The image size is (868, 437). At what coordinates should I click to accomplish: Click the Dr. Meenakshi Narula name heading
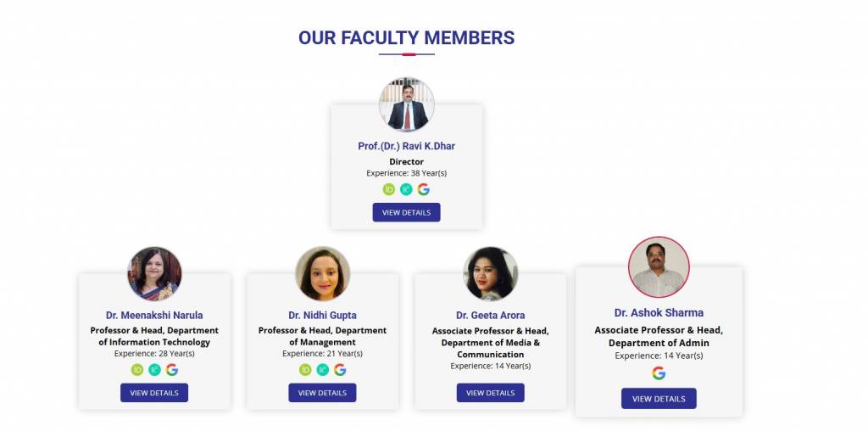click(x=154, y=315)
